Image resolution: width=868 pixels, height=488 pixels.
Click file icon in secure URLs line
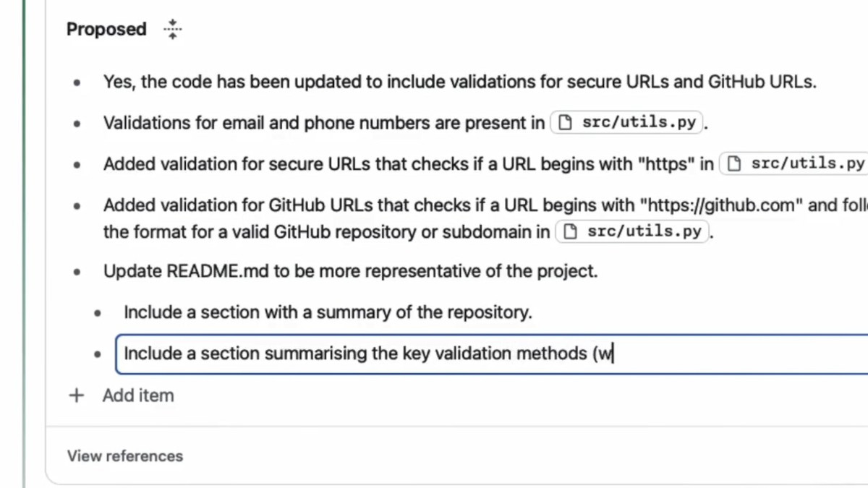coord(735,164)
